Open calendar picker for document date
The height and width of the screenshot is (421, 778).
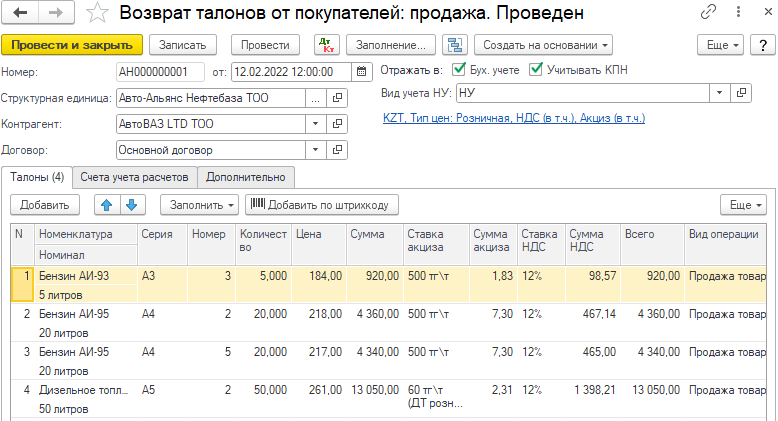pos(360,72)
